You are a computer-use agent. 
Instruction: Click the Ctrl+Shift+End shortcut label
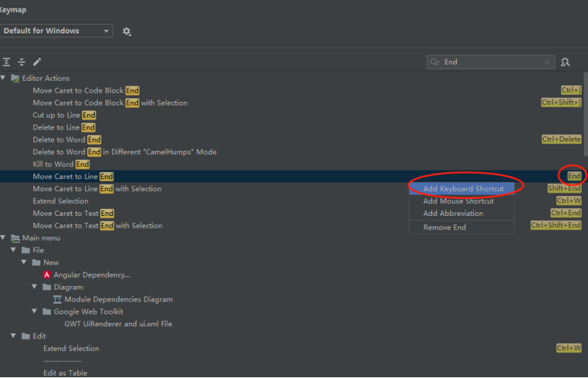click(555, 225)
